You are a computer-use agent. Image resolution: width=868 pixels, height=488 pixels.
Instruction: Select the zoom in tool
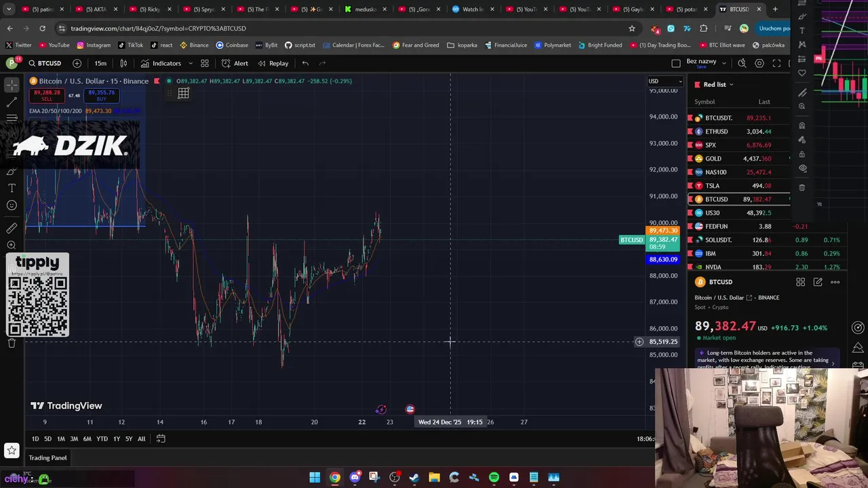coord(12,245)
